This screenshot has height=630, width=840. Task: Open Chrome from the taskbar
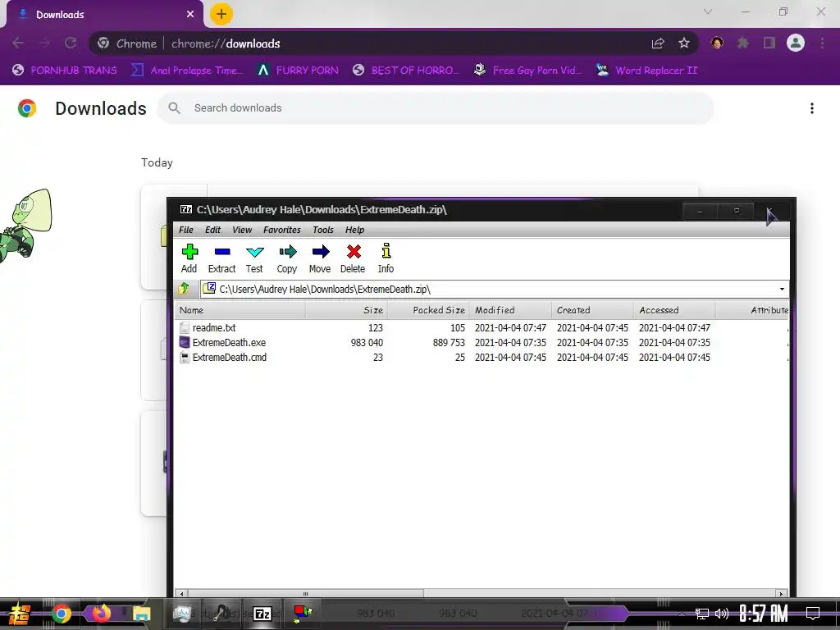(61, 614)
